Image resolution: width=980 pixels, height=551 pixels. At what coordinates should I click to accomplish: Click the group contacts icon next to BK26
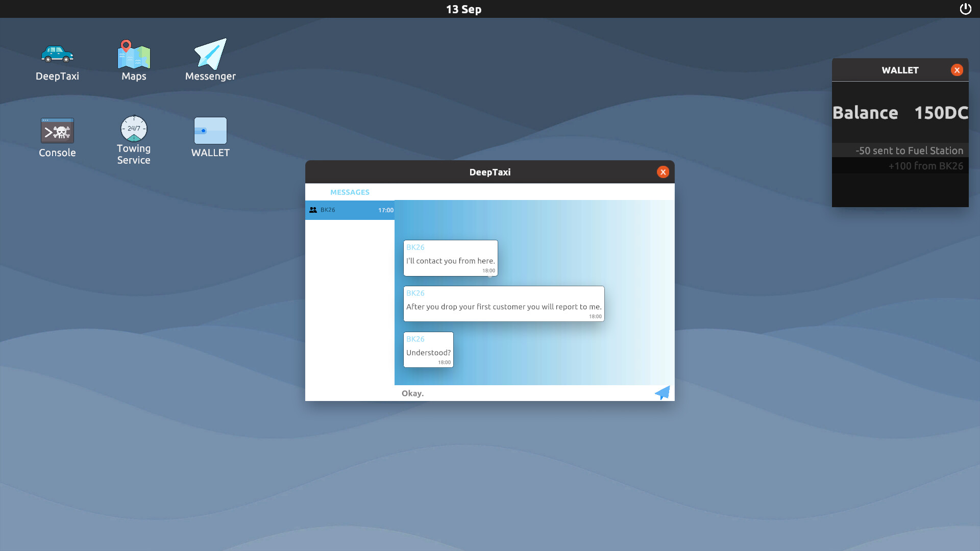313,210
